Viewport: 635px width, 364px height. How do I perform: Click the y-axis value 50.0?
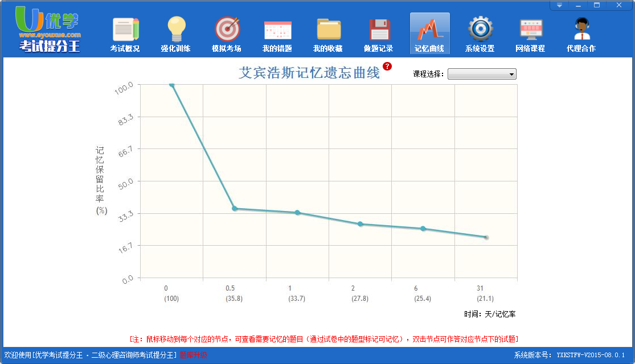point(125,184)
